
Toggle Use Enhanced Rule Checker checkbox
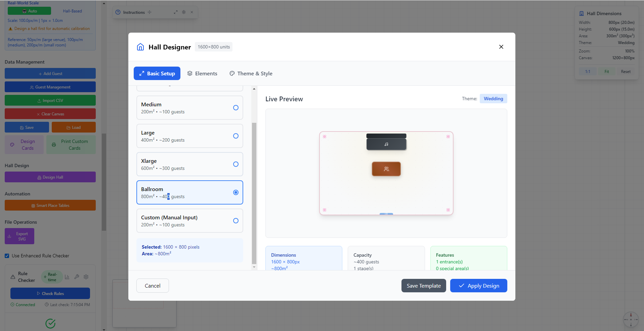7,256
